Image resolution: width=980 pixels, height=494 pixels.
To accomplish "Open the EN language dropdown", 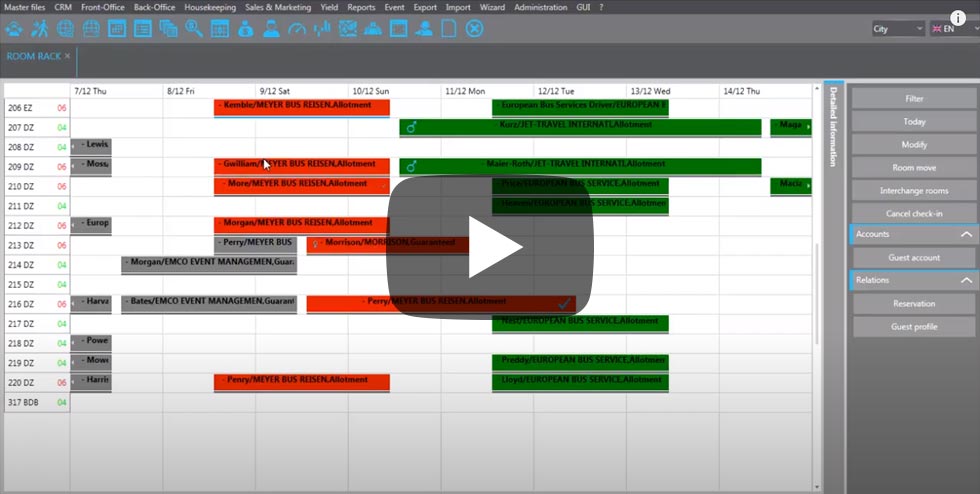I will (954, 29).
